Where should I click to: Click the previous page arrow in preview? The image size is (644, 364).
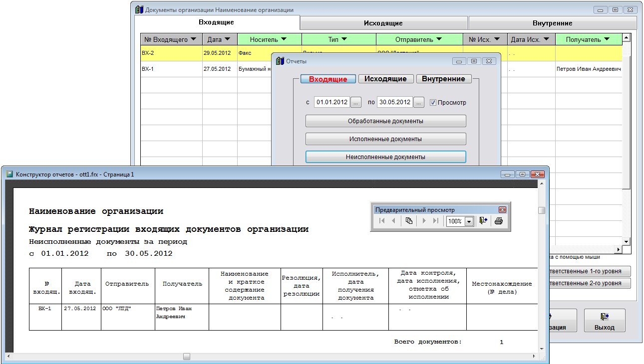coord(393,221)
